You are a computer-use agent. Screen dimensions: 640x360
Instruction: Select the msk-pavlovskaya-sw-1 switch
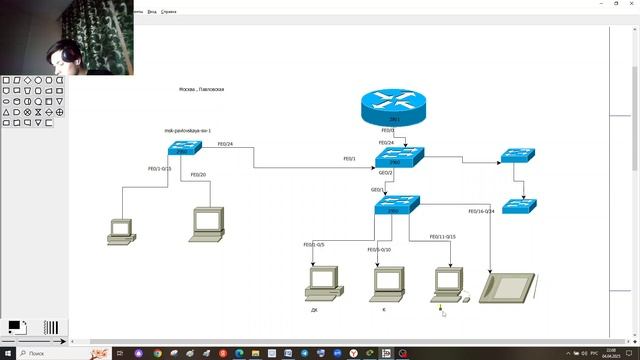184,147
